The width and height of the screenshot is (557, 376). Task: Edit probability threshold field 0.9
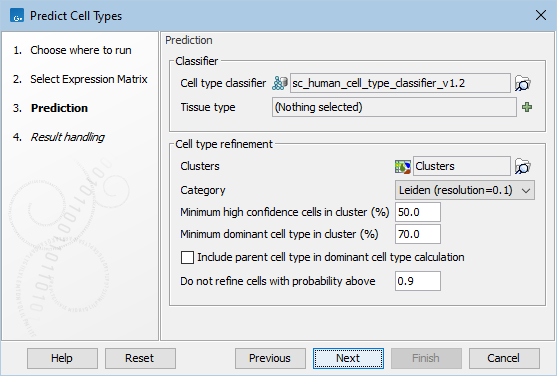tap(418, 281)
